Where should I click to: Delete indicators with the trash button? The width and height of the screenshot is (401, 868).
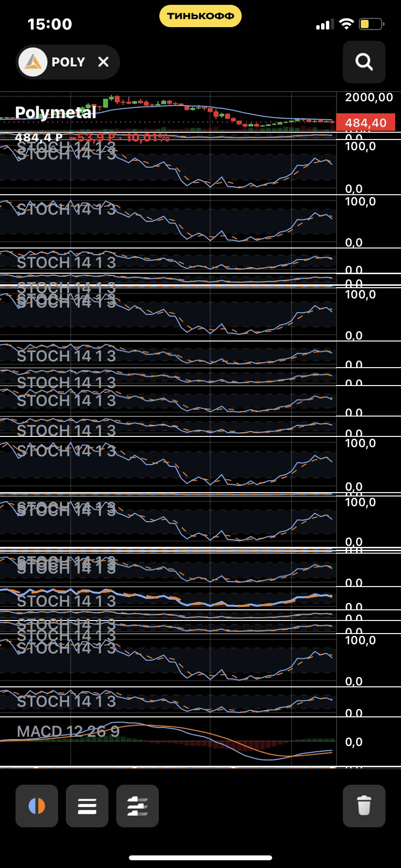(364, 806)
